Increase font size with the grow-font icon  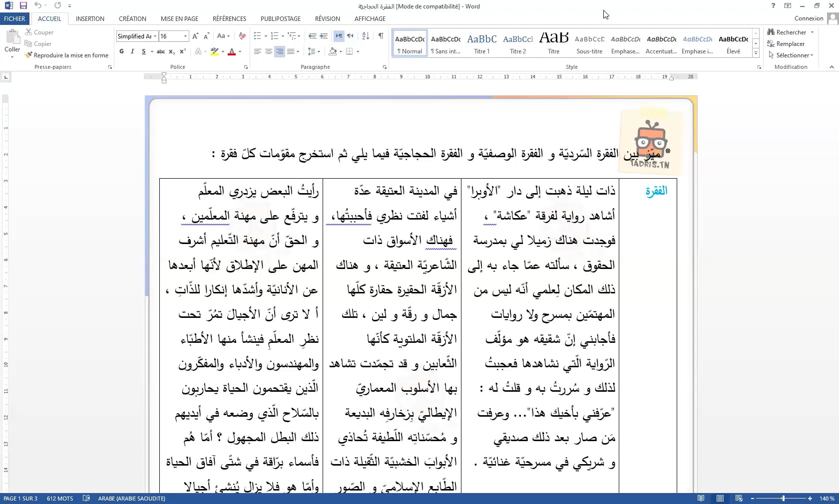pos(195,36)
